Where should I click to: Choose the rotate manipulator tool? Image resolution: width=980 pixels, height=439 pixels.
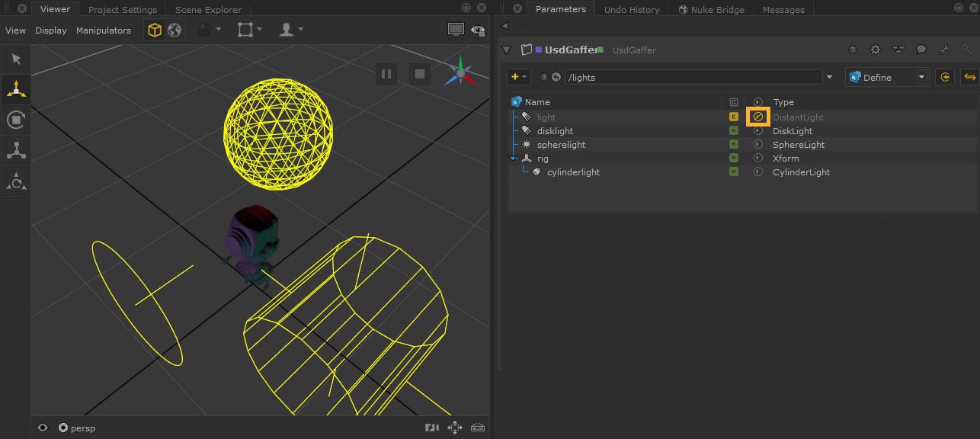[16, 120]
